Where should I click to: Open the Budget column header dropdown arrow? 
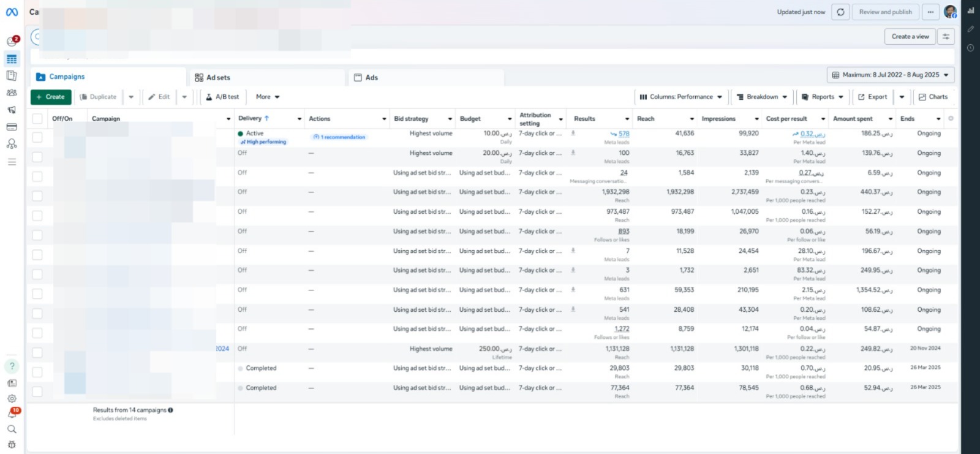510,119
